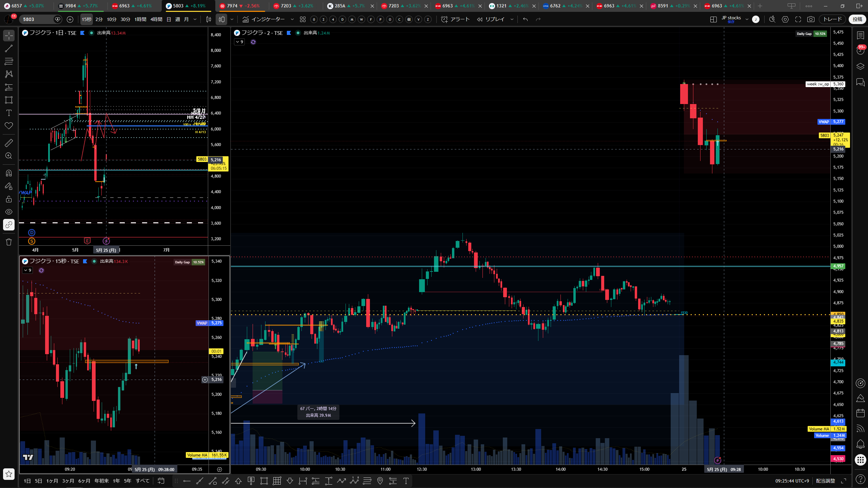
Task: Open the chat panel in right sidebar
Action: click(861, 82)
